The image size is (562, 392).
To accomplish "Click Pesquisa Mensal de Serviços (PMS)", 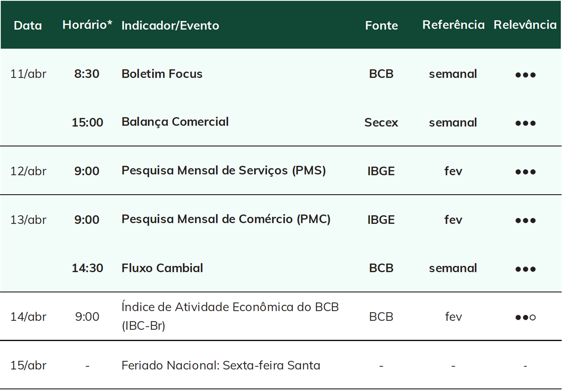I will (224, 171).
